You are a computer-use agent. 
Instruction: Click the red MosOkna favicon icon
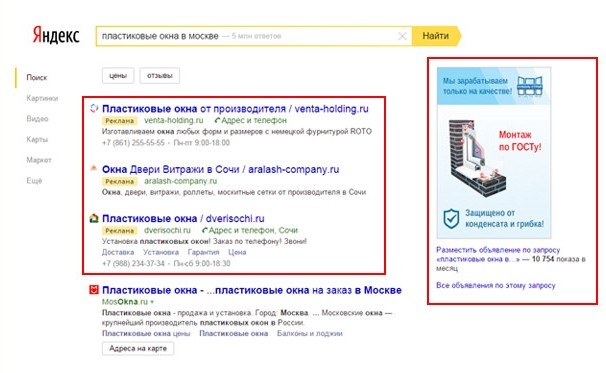(x=94, y=290)
